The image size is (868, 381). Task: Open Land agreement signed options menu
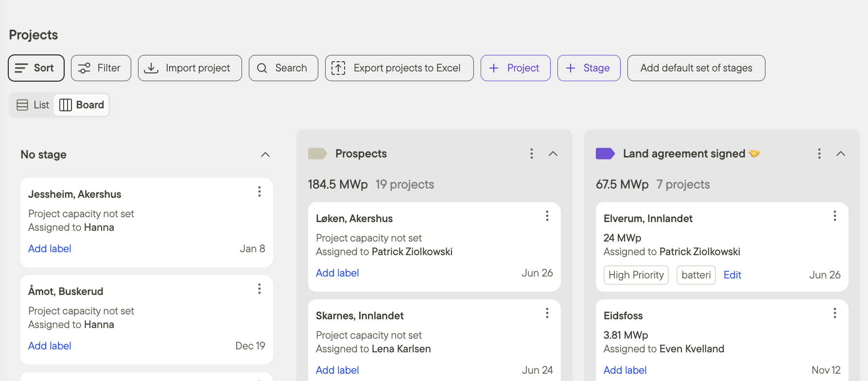819,154
